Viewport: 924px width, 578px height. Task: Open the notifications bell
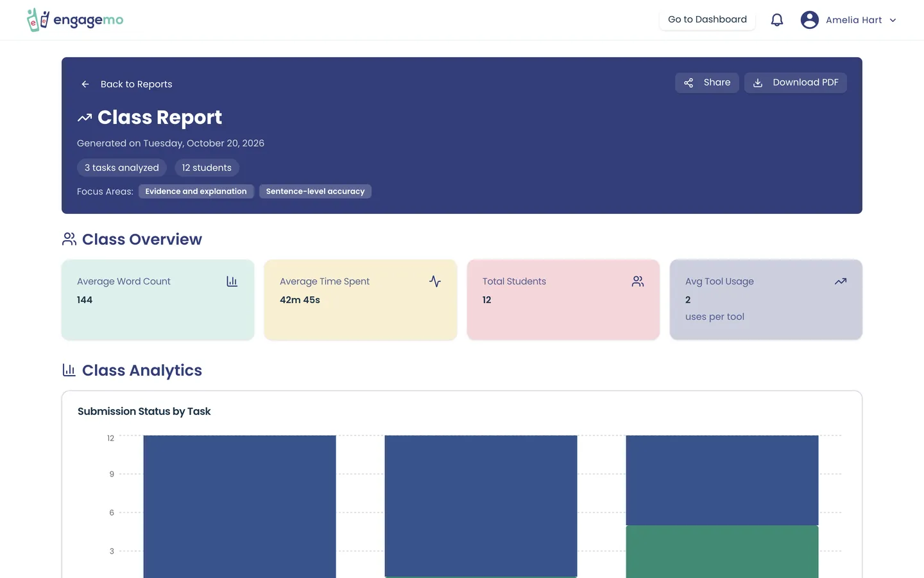777,20
